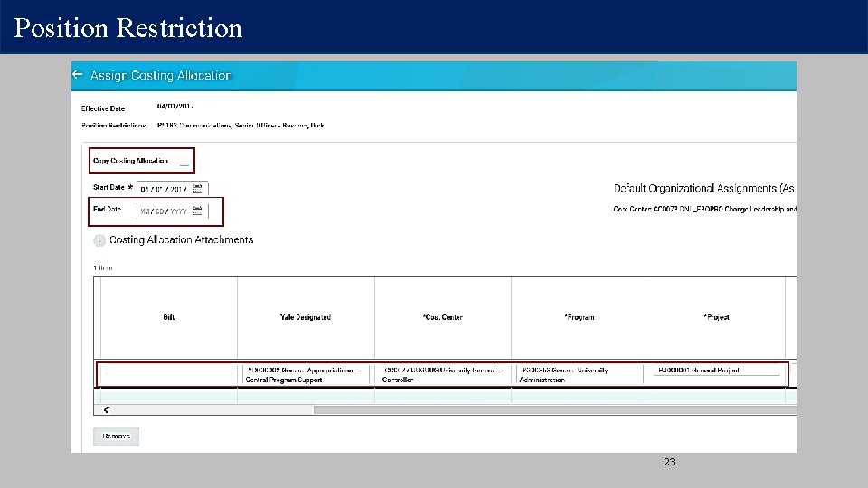868x488 pixels.
Task: Open the Copy Costing Allocation prompt
Action: [x=184, y=162]
